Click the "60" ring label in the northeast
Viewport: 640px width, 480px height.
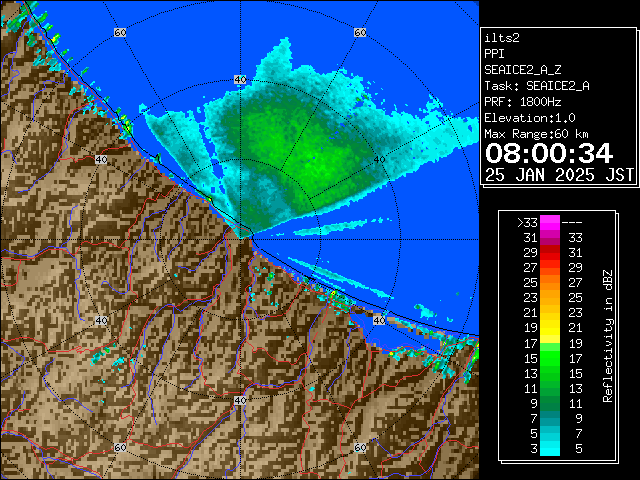360,32
